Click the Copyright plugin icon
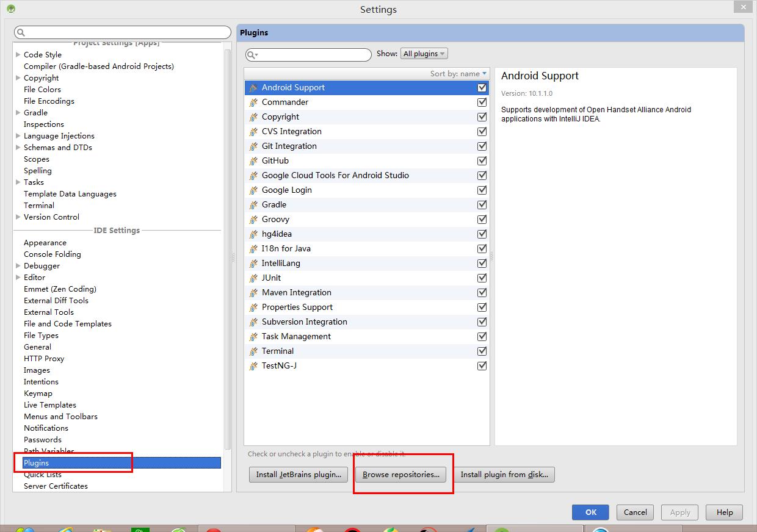The width and height of the screenshot is (757, 532). tap(253, 117)
